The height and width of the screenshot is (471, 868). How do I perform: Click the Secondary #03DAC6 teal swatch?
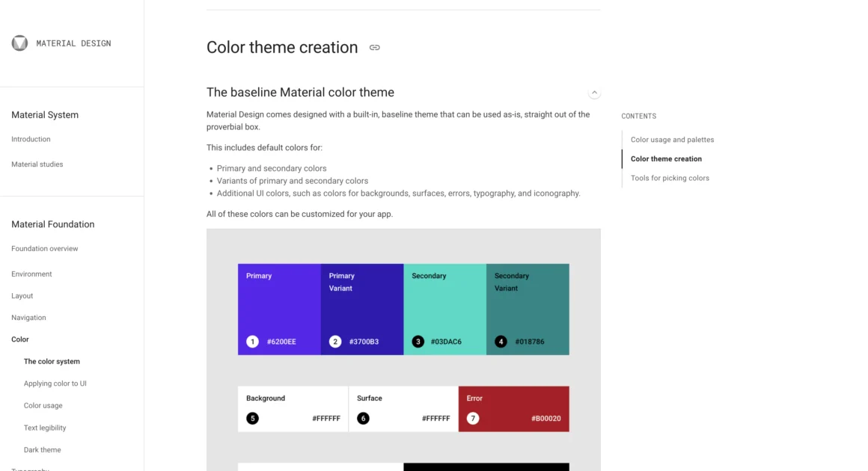(445, 310)
